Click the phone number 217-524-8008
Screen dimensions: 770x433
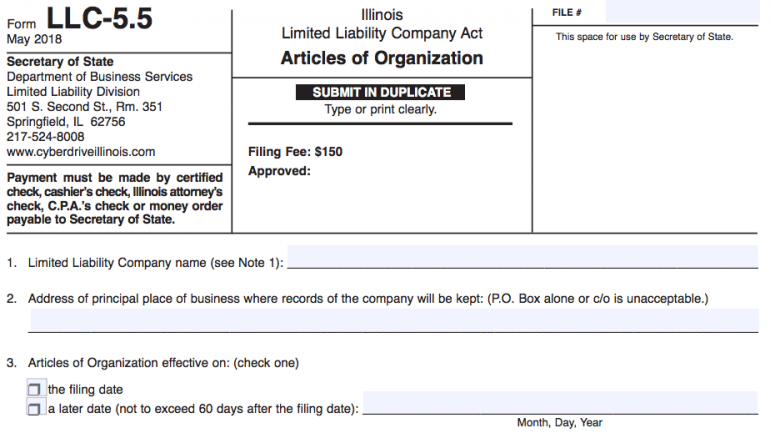click(x=45, y=137)
